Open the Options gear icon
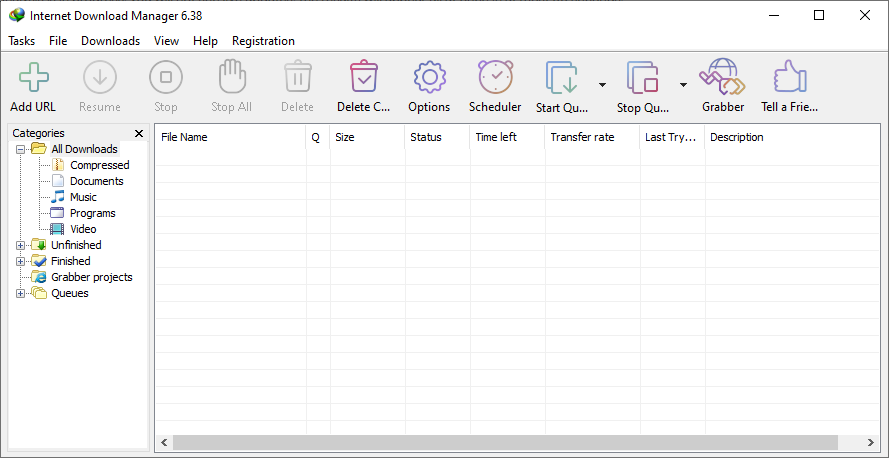 [x=429, y=77]
